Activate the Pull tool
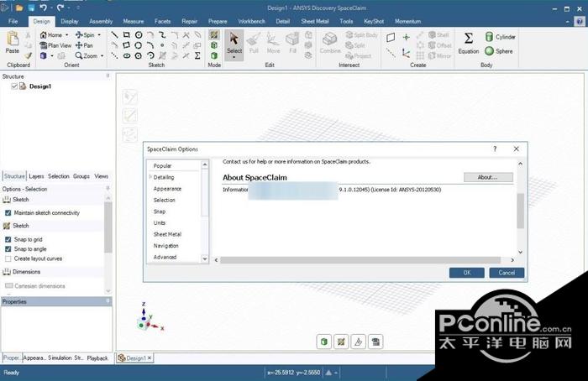The width and height of the screenshot is (588, 381). [x=254, y=43]
